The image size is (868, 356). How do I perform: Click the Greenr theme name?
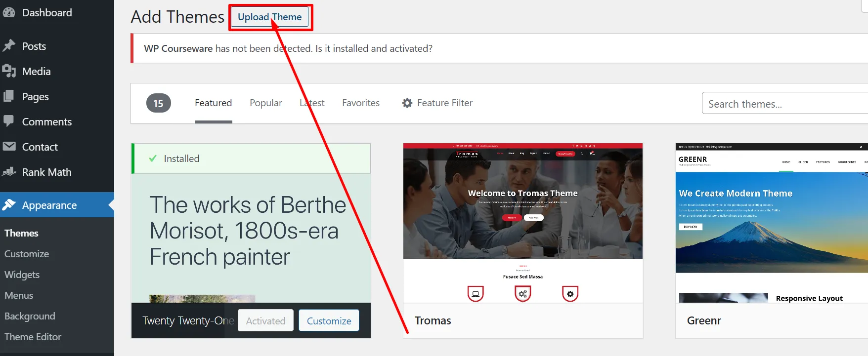tap(704, 320)
